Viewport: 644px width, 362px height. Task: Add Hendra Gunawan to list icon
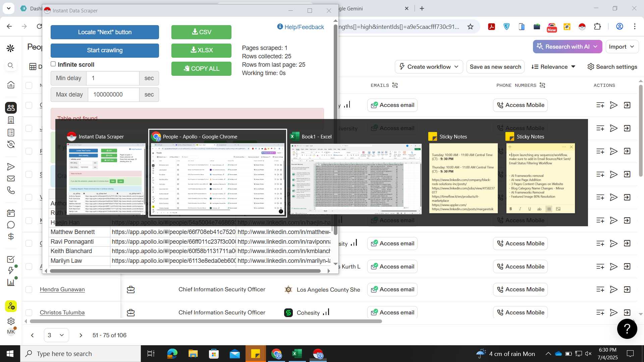(x=600, y=290)
